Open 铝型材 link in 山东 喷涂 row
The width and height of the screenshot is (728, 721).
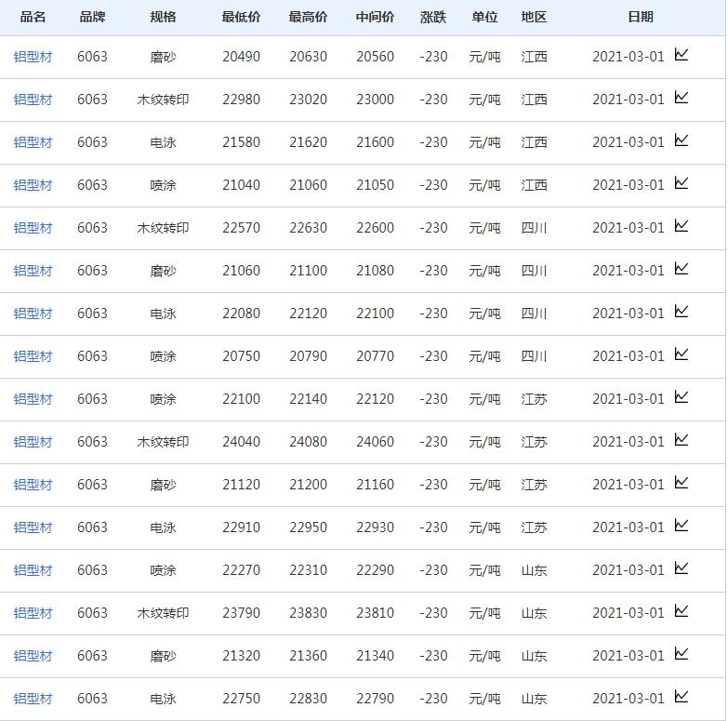33,570
